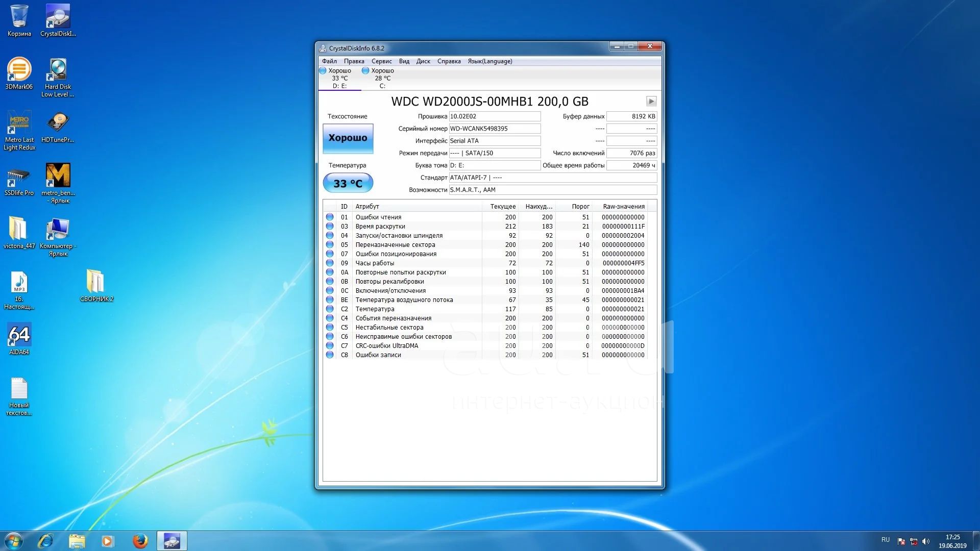Click the Буфер данных 8192 KB field
This screenshot has height=551, width=980.
pyautogui.click(x=631, y=116)
